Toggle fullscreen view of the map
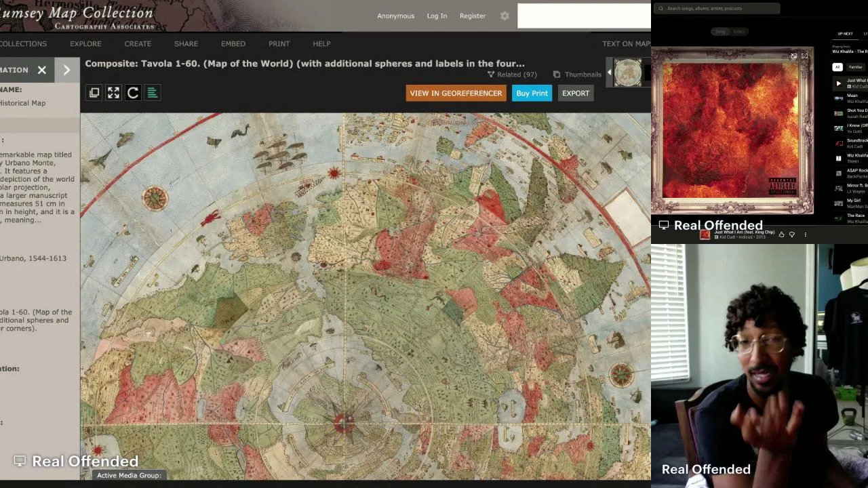This screenshot has height=488, width=868. 113,93
